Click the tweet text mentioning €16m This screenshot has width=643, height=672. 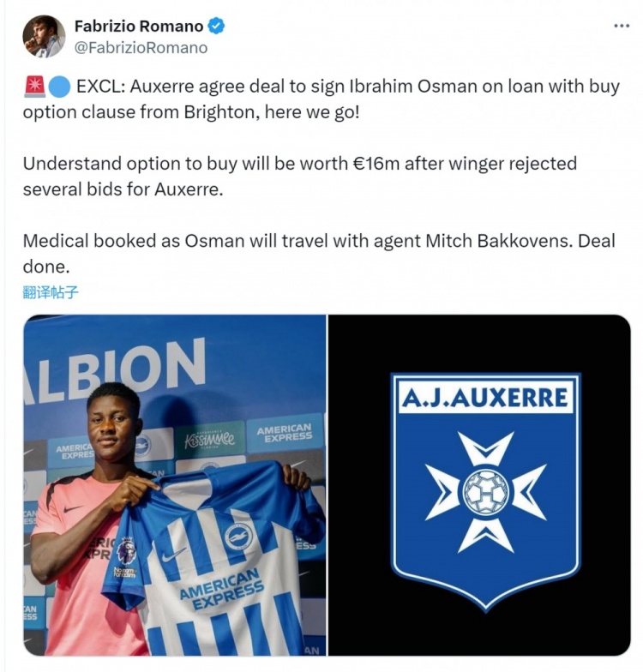300,177
